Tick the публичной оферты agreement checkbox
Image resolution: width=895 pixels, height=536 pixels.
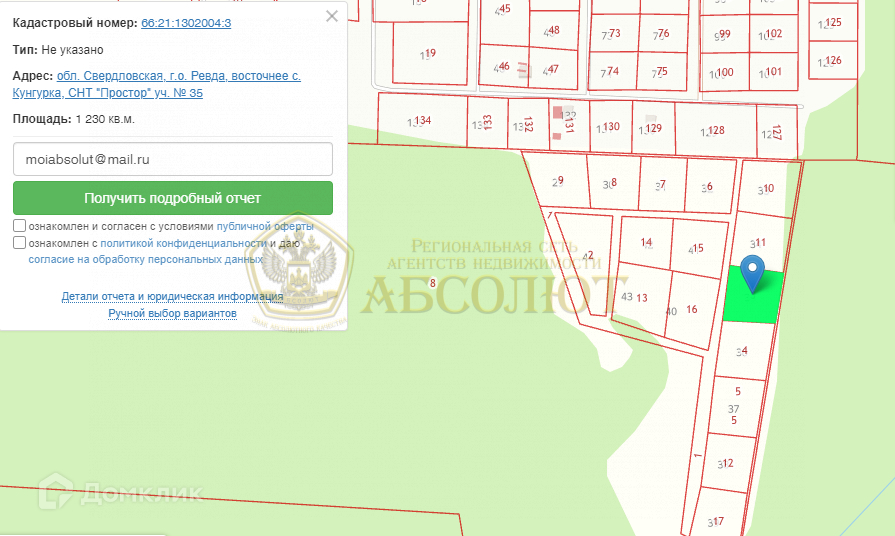19,225
